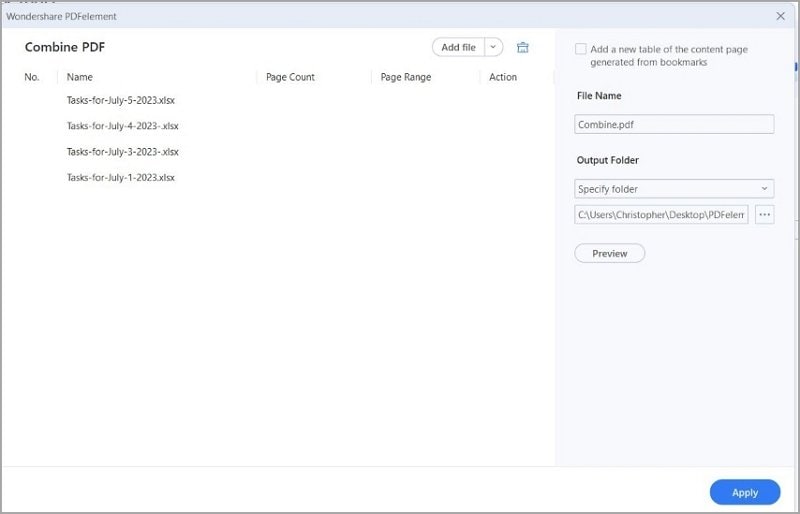Viewport: 800px width, 514px height.
Task: Click the Page Count column header
Action: (x=290, y=77)
